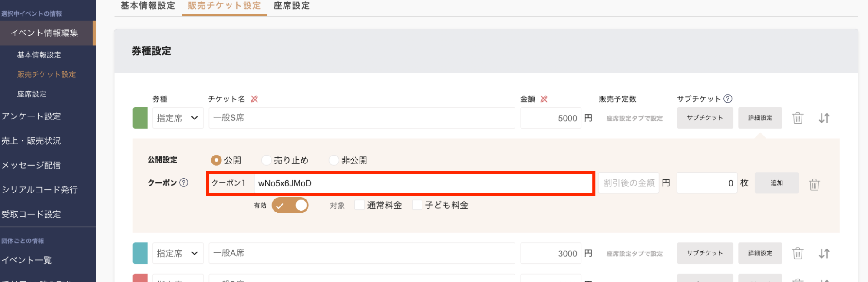Click the pencil-off icon beside チケット名
Viewport: 868px width, 282px height.
254,99
